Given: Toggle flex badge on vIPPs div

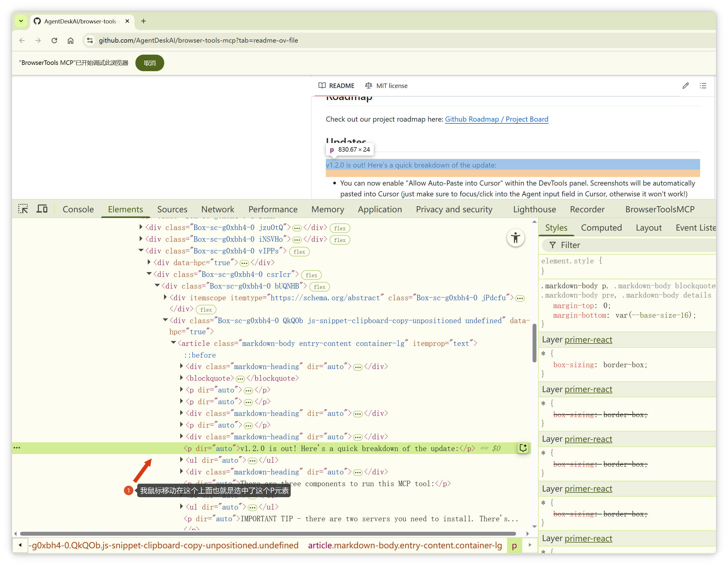Looking at the screenshot, I should point(299,252).
